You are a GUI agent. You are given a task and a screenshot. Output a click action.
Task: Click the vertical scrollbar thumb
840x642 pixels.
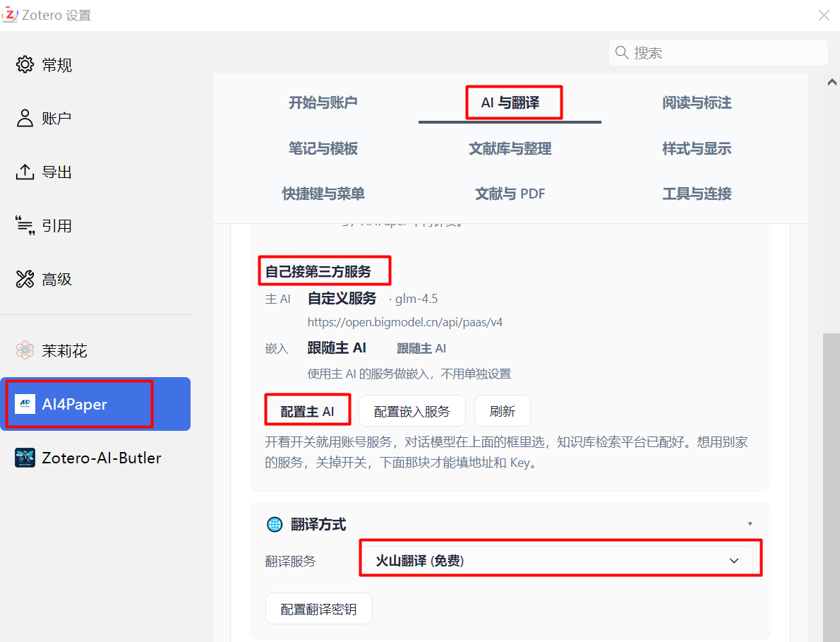(x=832, y=487)
